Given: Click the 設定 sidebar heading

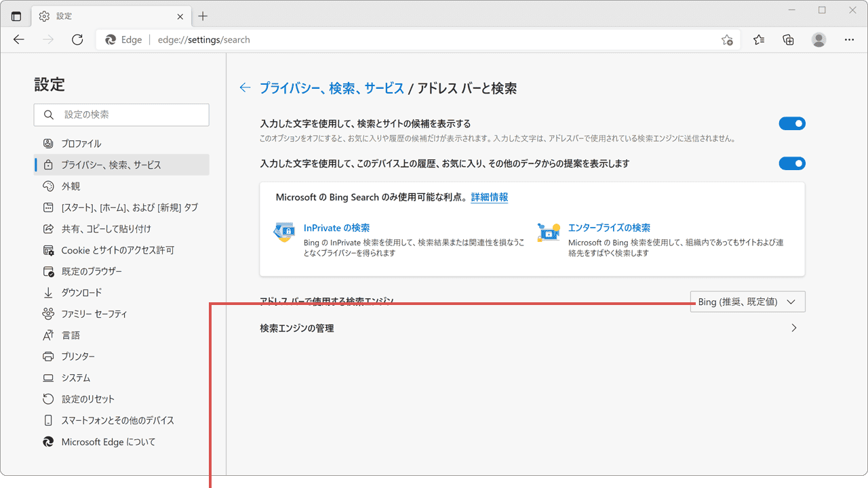Looking at the screenshot, I should 50,85.
